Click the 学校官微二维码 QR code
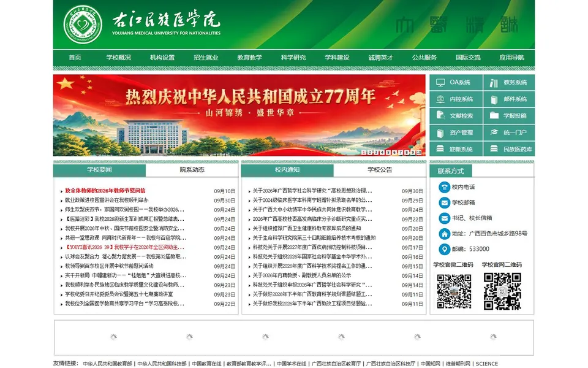 pyautogui.click(x=454, y=291)
